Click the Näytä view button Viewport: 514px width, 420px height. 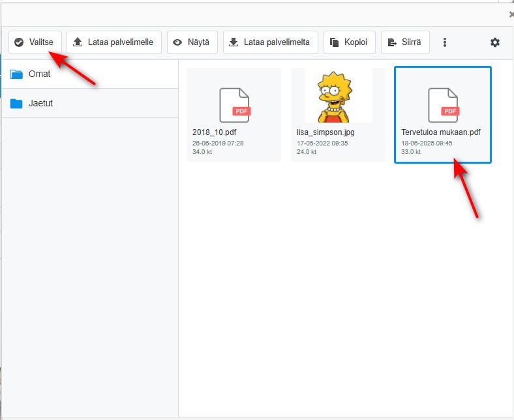point(192,42)
